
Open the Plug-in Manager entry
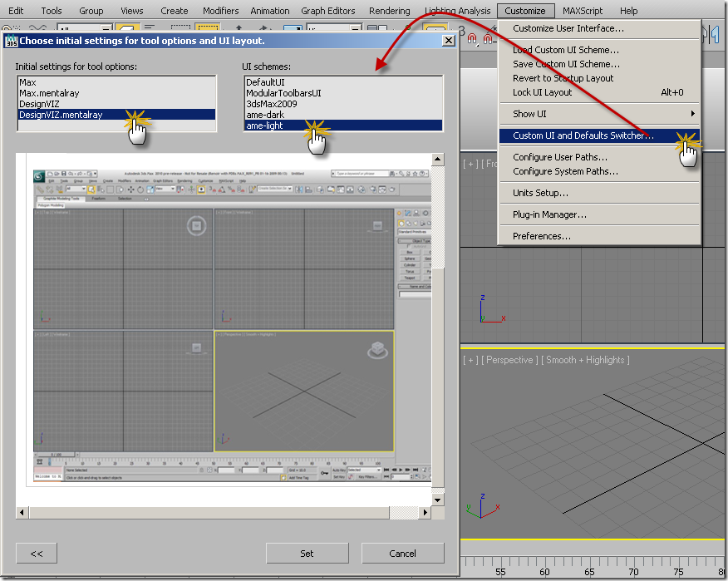[599, 214]
